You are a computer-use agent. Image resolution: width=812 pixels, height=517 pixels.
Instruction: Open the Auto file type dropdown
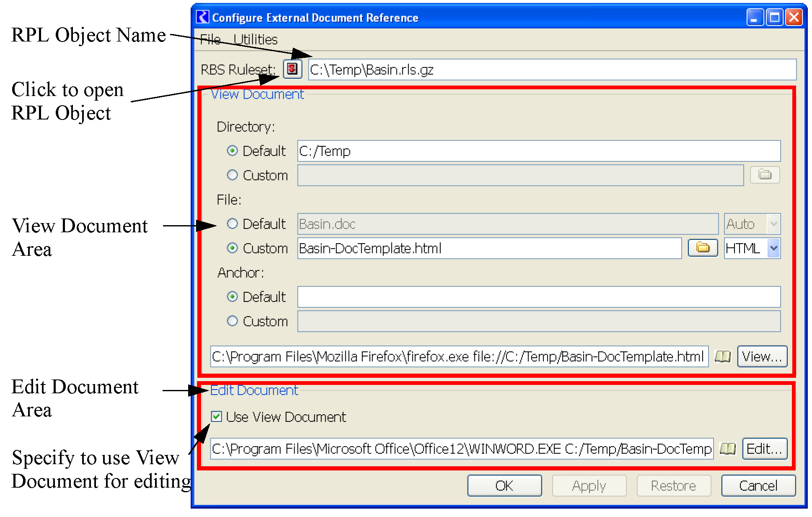773,224
